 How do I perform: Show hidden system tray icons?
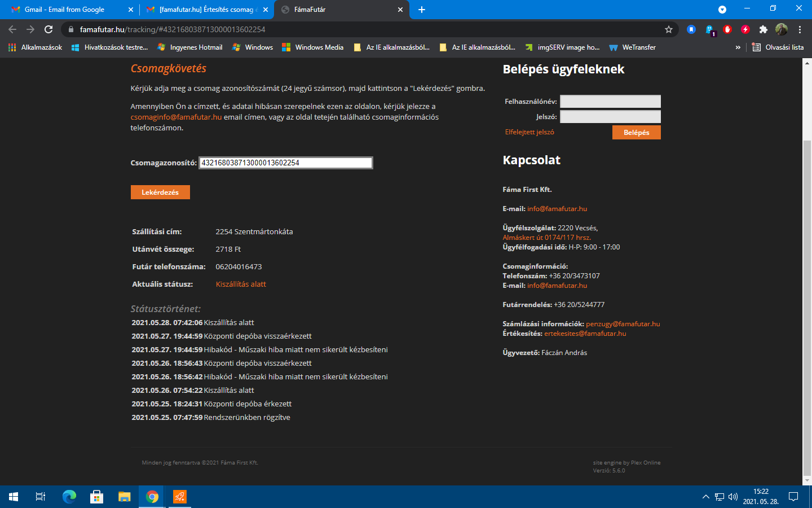[705, 497]
